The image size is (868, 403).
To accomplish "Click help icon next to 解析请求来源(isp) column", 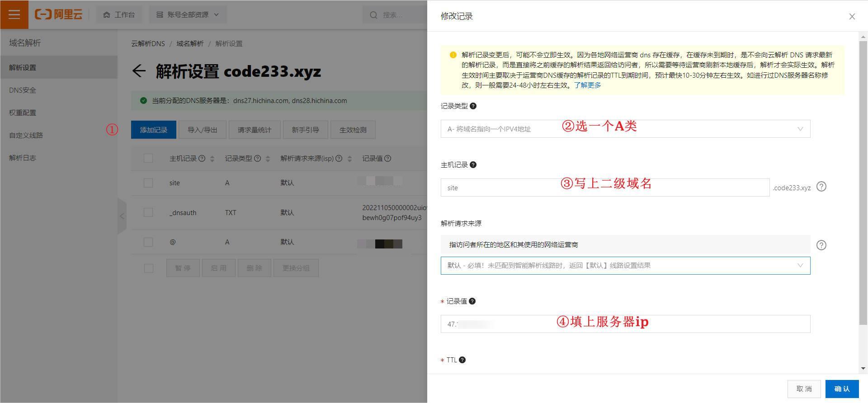I will (x=339, y=158).
